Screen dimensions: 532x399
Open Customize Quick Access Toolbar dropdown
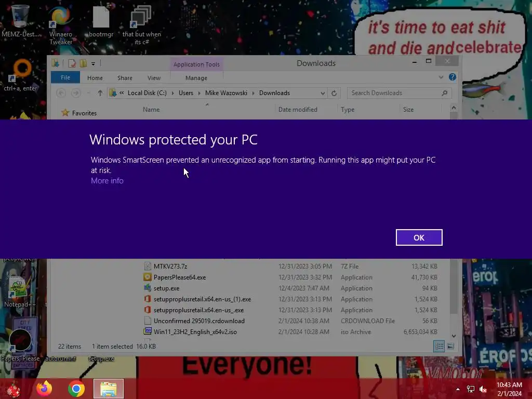point(93,63)
